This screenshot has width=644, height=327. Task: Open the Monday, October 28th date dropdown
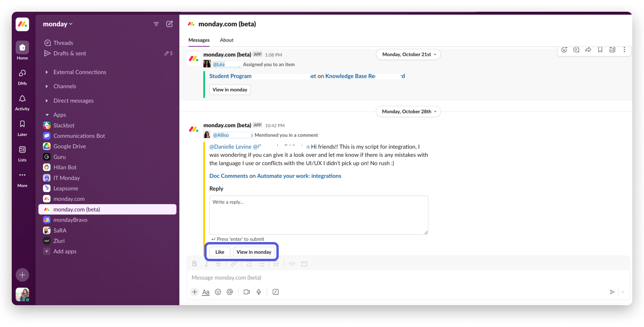click(409, 111)
